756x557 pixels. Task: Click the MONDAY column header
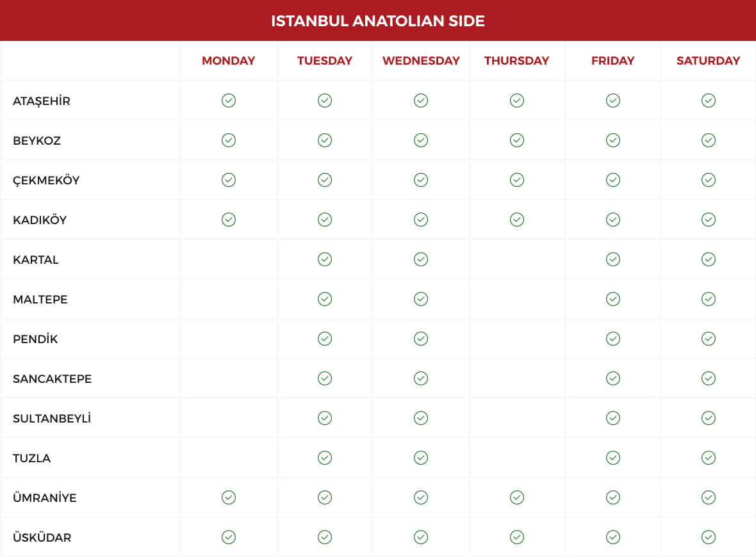coord(229,61)
